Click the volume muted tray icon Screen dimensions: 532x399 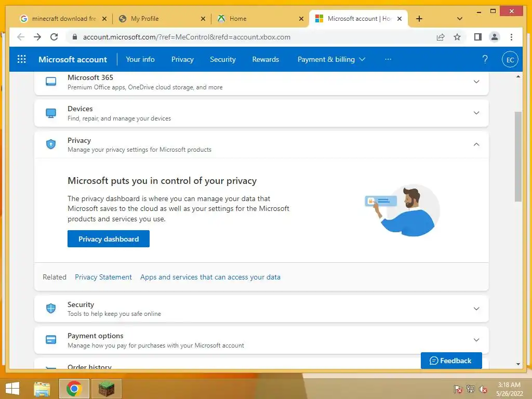coord(483,389)
